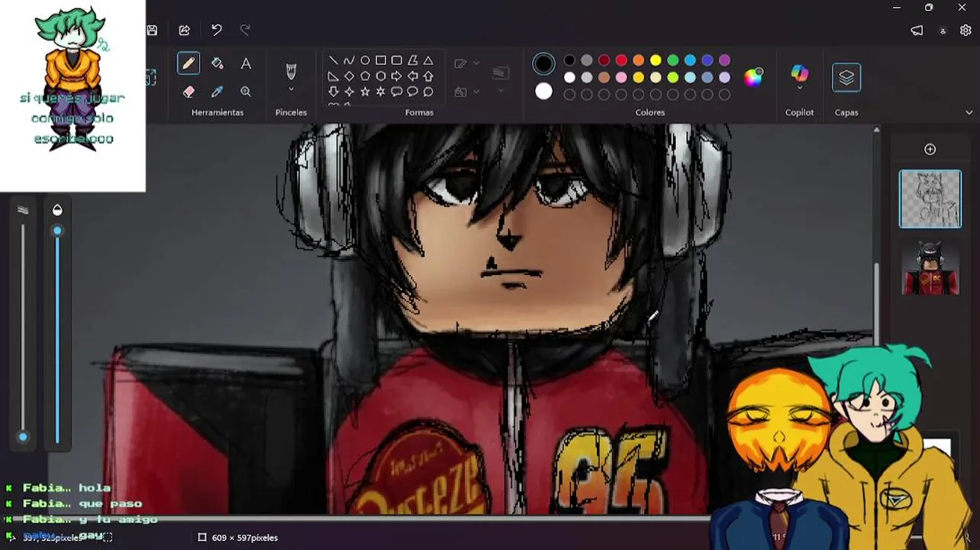Click the vertical canvas scrollbar
This screenshot has width=980, height=550.
(877, 303)
